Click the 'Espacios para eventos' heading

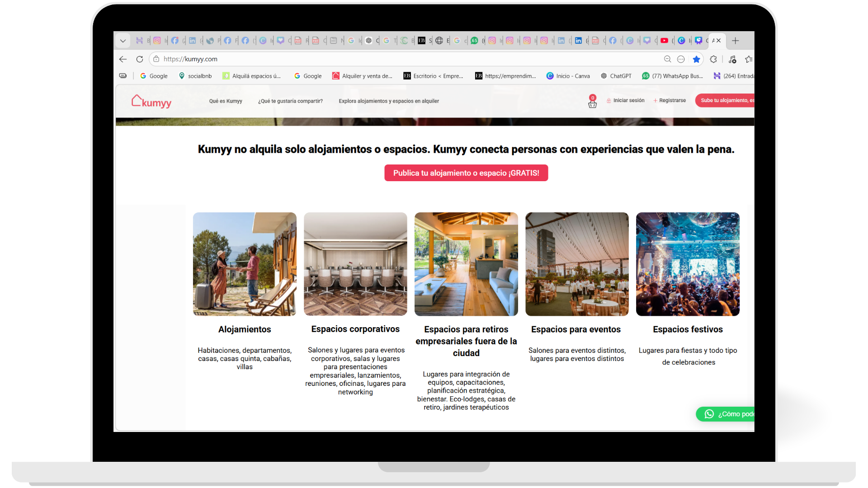point(576,329)
